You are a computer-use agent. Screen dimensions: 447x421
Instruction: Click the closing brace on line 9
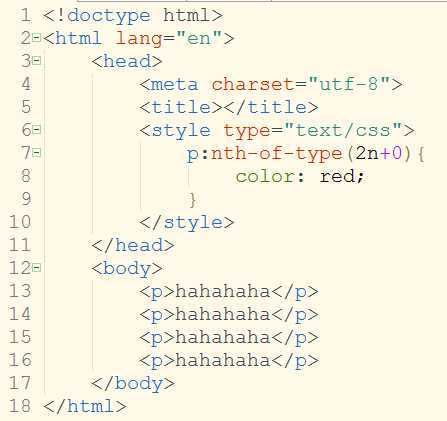click(193, 199)
